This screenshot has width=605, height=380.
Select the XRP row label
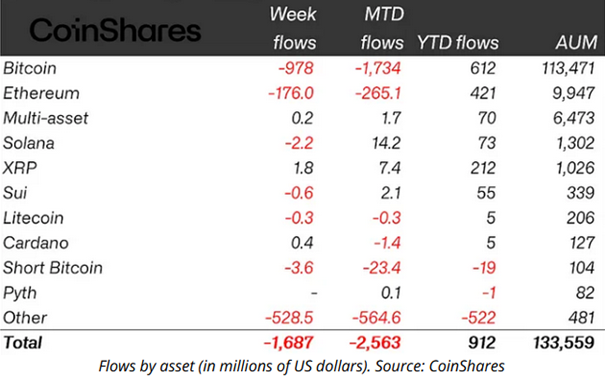coord(20,168)
